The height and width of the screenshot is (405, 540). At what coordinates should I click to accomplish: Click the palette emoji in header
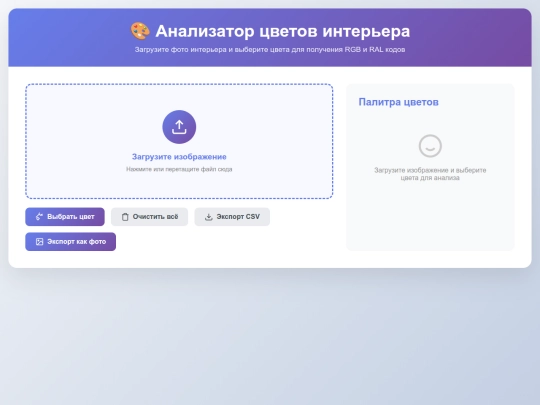[x=140, y=31]
